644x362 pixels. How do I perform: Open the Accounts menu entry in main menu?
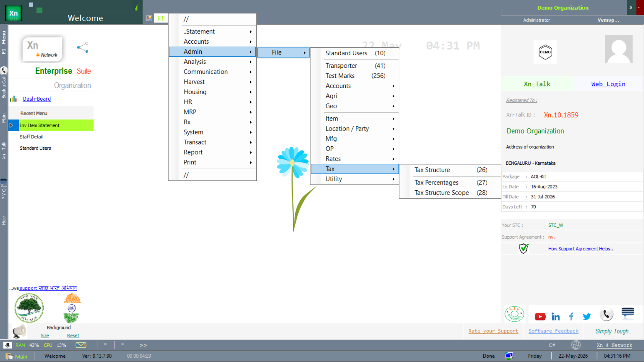pyautogui.click(x=212, y=42)
